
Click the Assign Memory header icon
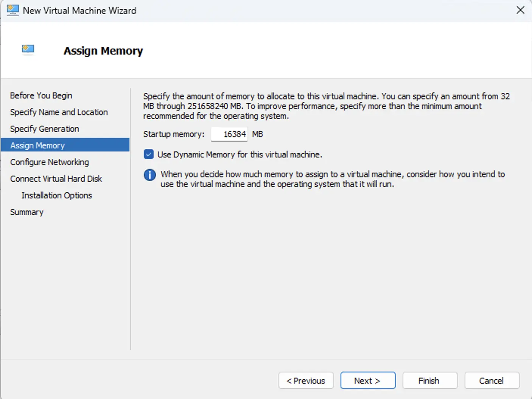point(28,49)
